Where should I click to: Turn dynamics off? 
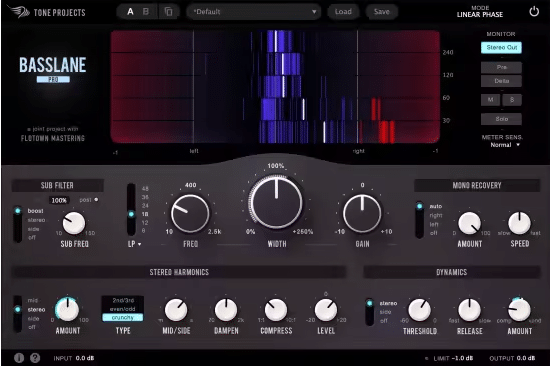coord(384,321)
